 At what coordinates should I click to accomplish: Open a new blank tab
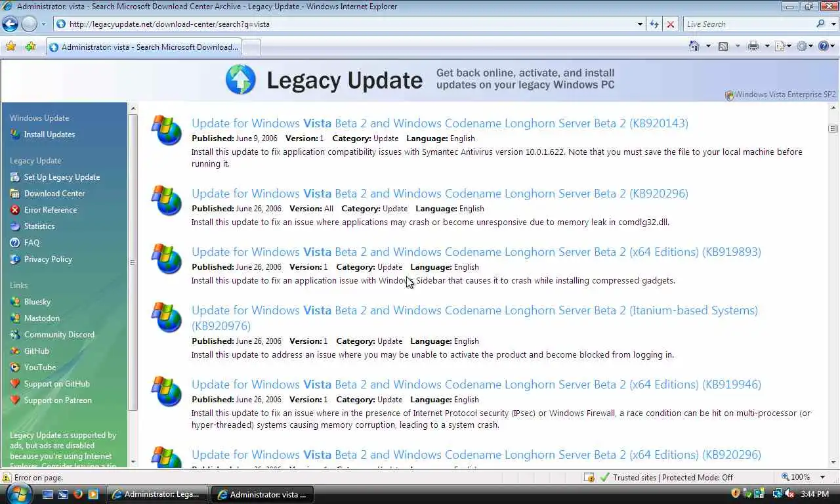pyautogui.click(x=251, y=47)
